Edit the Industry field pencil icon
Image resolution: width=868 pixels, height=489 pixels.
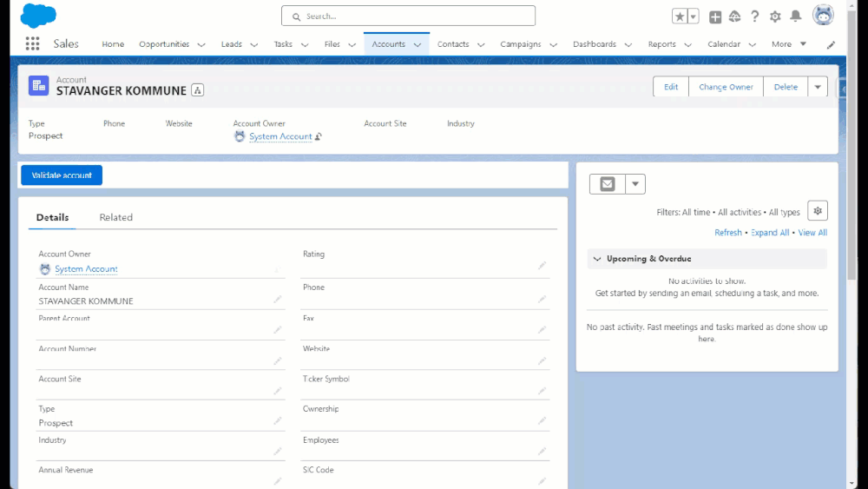(x=278, y=452)
